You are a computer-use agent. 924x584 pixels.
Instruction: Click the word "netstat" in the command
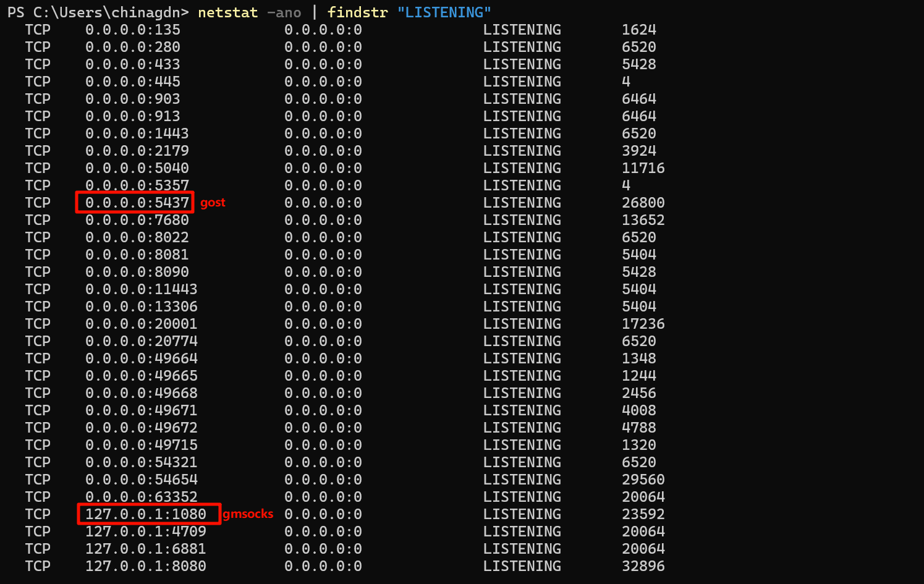pyautogui.click(x=227, y=12)
